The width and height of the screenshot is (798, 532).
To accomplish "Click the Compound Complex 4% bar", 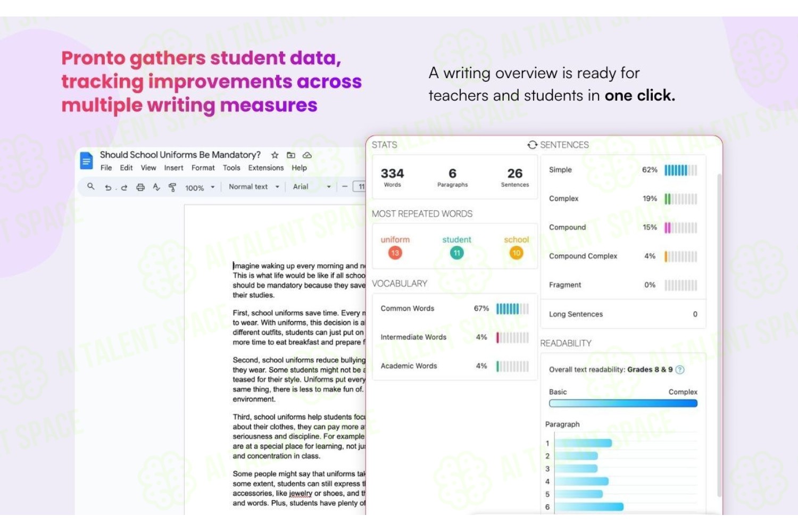I will (680, 256).
